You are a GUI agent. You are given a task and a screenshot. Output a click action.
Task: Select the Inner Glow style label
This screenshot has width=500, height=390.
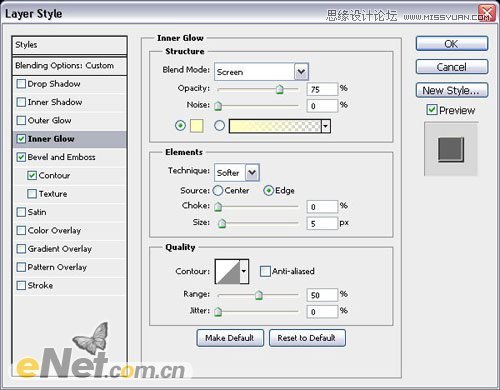pos(51,139)
